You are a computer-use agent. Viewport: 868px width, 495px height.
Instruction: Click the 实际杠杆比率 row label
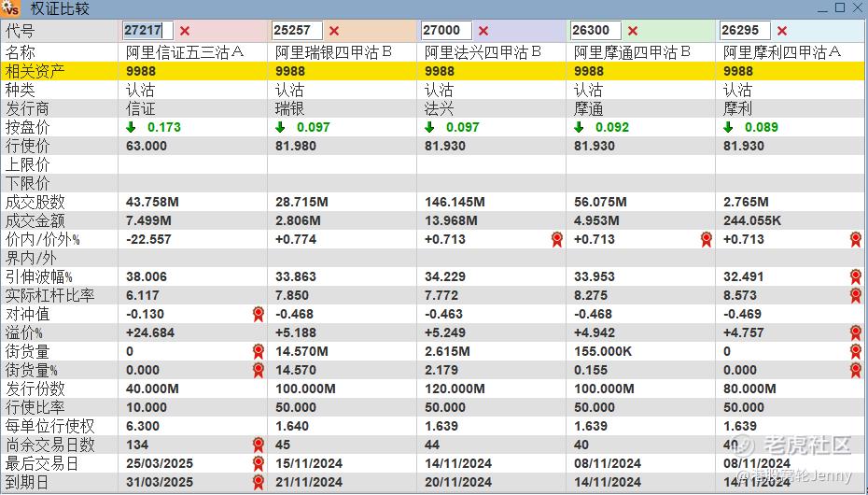[x=49, y=296]
